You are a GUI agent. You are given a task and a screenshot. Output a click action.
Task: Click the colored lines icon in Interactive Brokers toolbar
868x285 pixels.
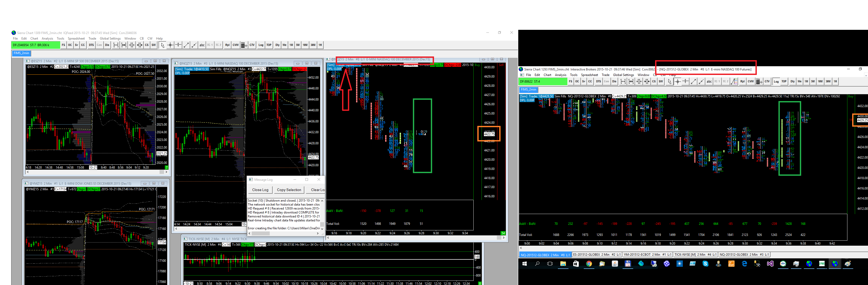[734, 82]
